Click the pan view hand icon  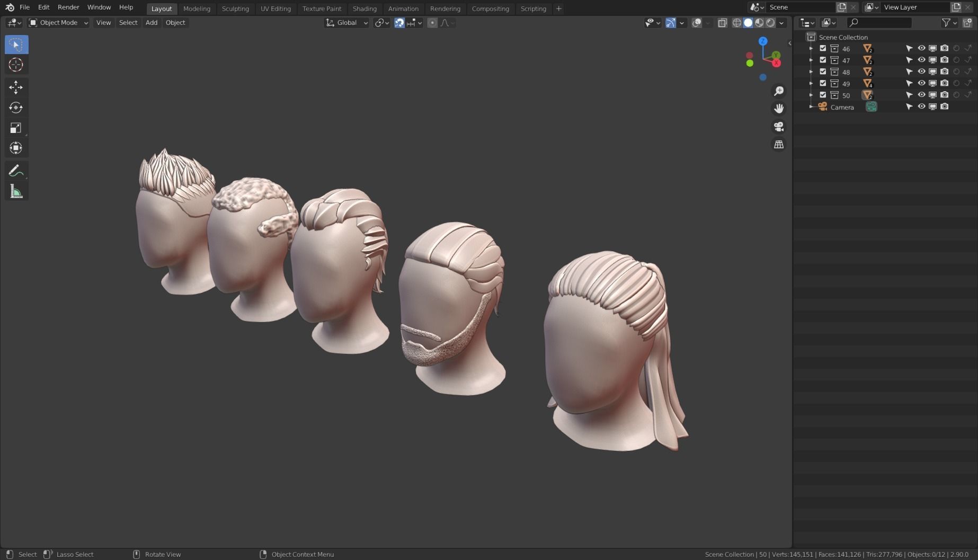coord(779,109)
